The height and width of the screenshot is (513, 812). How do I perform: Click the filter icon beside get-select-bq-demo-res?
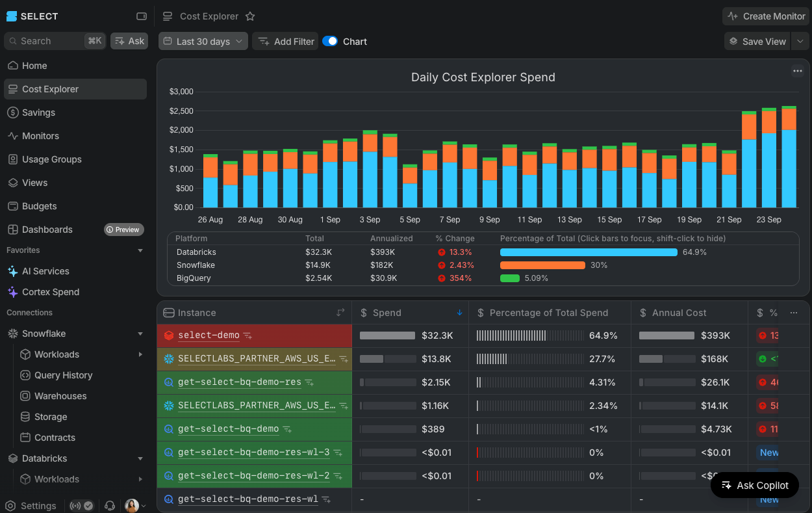[309, 382]
